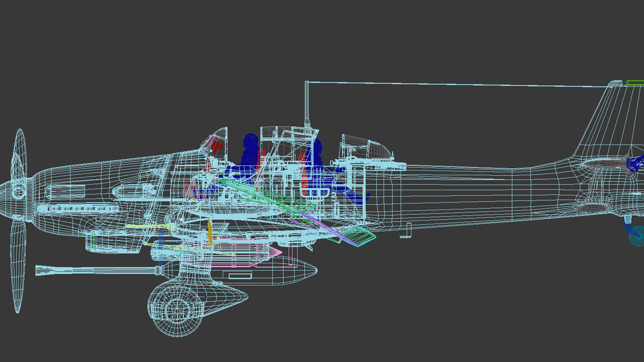
Task: Select the engine exhaust row on the nose
Action: (80, 209)
